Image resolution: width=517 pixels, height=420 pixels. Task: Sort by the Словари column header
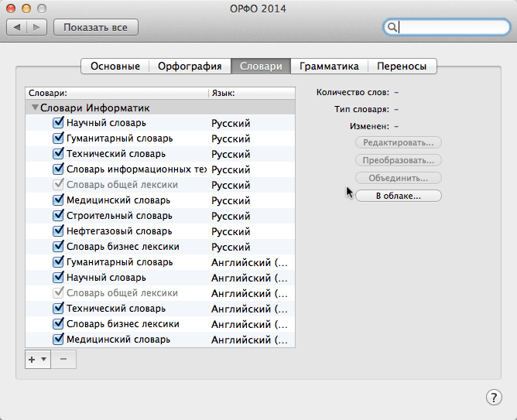[117, 94]
